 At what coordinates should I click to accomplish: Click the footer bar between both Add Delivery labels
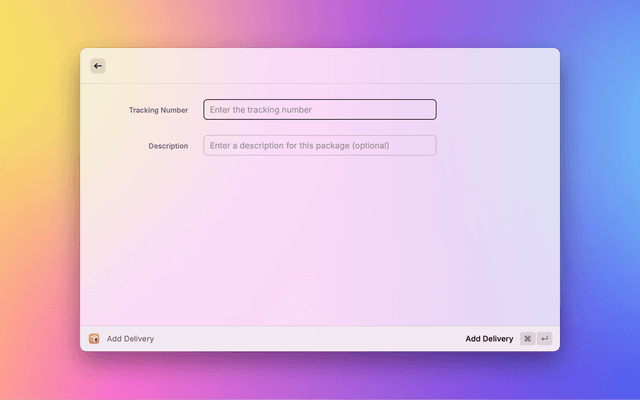point(300,339)
